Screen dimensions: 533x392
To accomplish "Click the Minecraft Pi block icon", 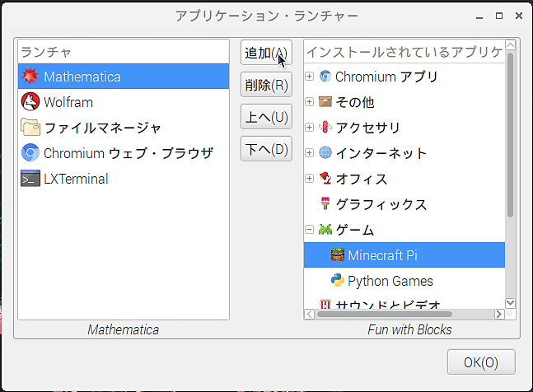I will click(x=338, y=254).
